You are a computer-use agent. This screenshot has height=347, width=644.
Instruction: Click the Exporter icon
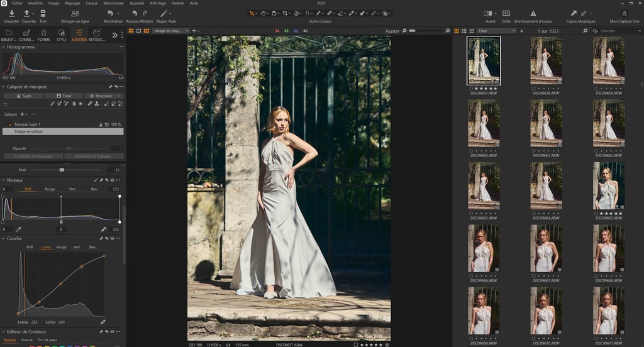pos(28,13)
